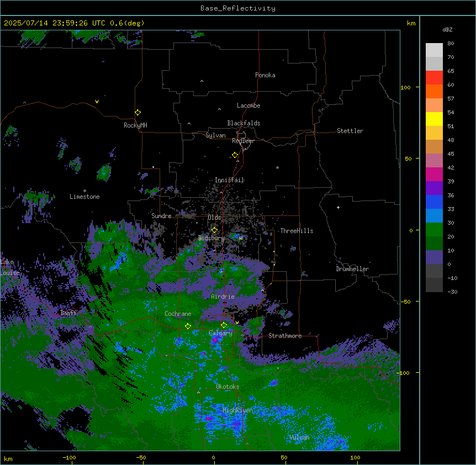Click the yellow diamond marker south of RedDeer
This screenshot has width=476, height=465.
coord(235,155)
